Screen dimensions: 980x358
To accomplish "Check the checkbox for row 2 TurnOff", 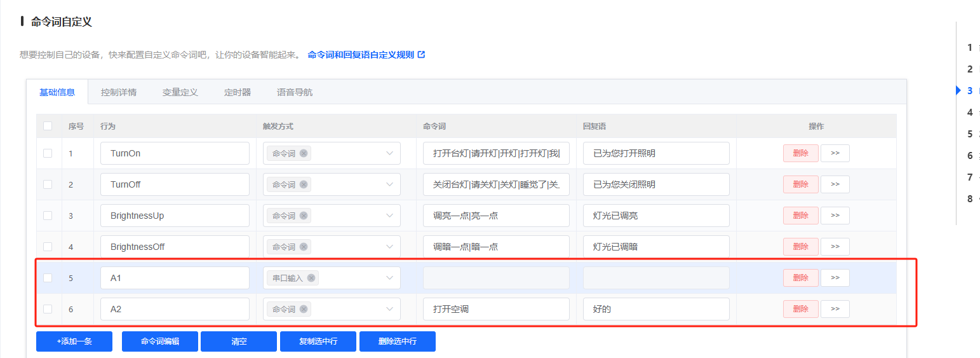I will tap(48, 184).
